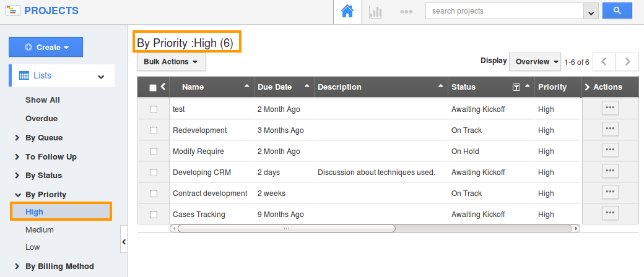644x277 pixels.
Task: Open the Cases Tracking project
Action: click(x=199, y=214)
